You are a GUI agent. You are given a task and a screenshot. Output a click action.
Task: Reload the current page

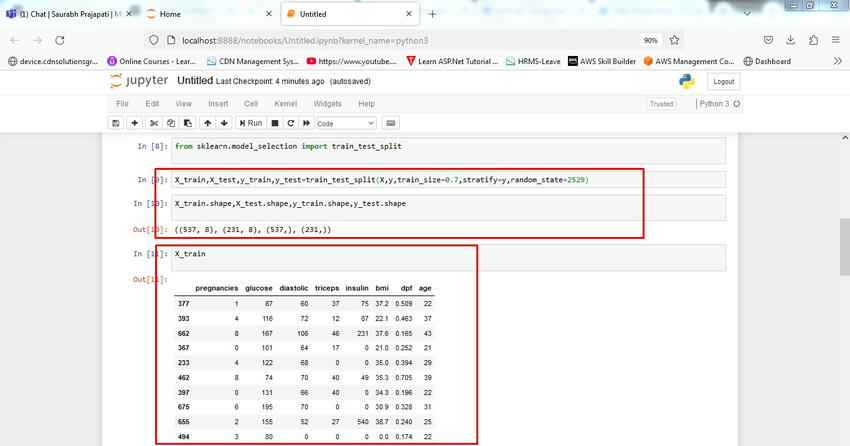click(60, 40)
